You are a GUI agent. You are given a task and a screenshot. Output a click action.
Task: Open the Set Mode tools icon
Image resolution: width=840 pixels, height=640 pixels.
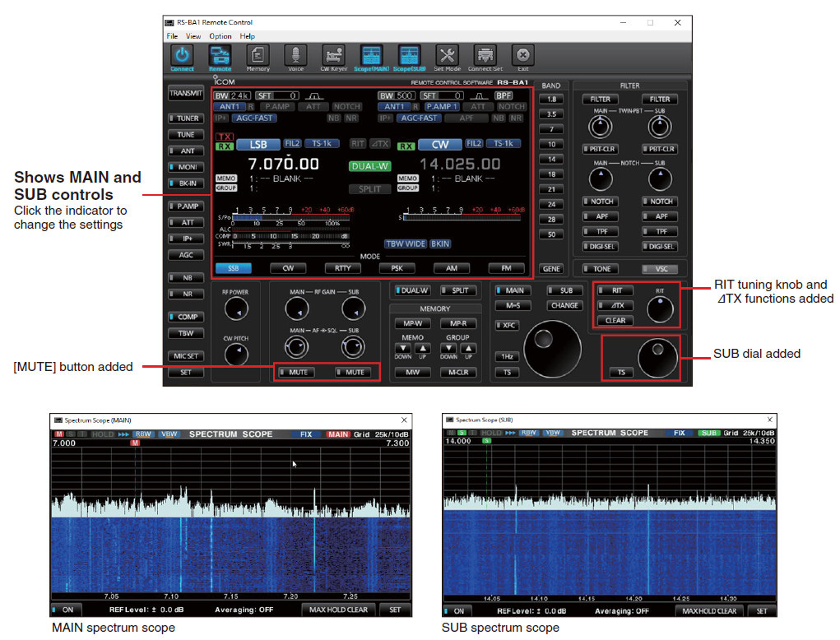coord(448,55)
